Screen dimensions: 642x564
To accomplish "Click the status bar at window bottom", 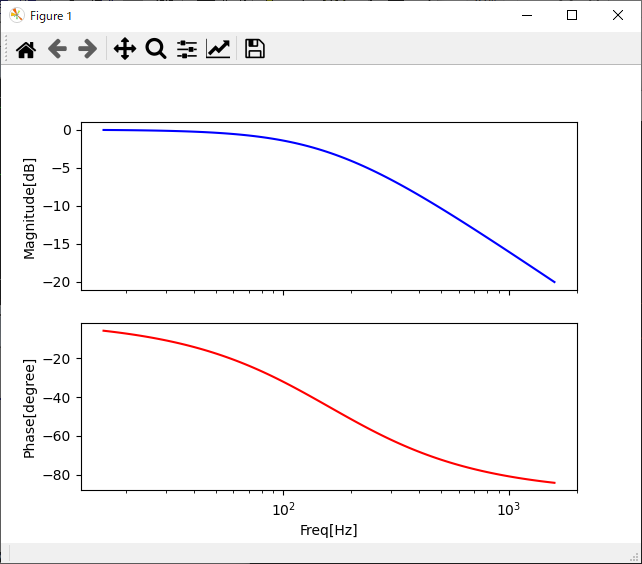I will pos(320,553).
